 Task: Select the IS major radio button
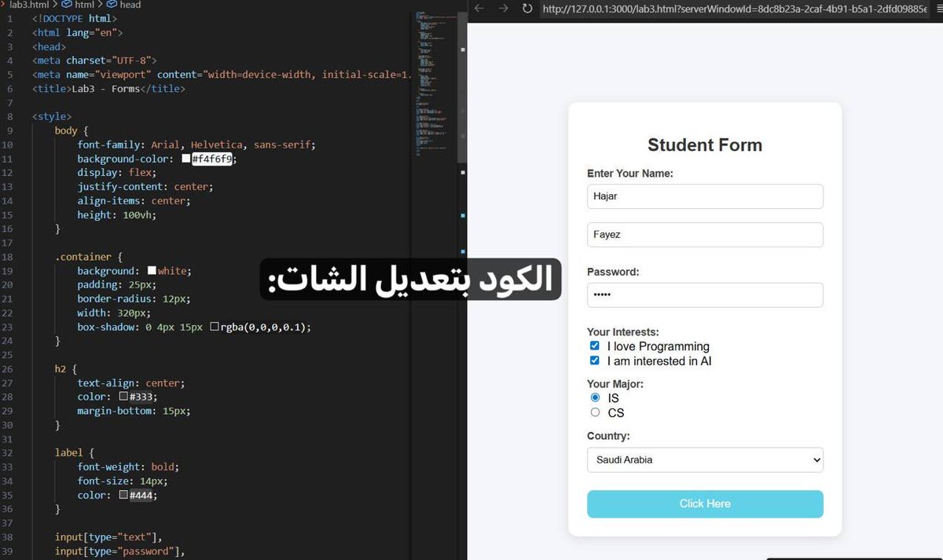click(595, 398)
